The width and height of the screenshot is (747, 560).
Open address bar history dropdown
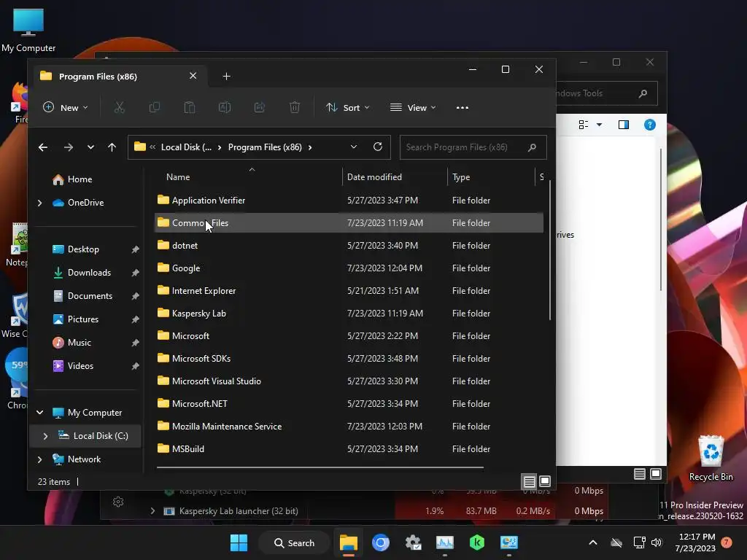pos(354,147)
